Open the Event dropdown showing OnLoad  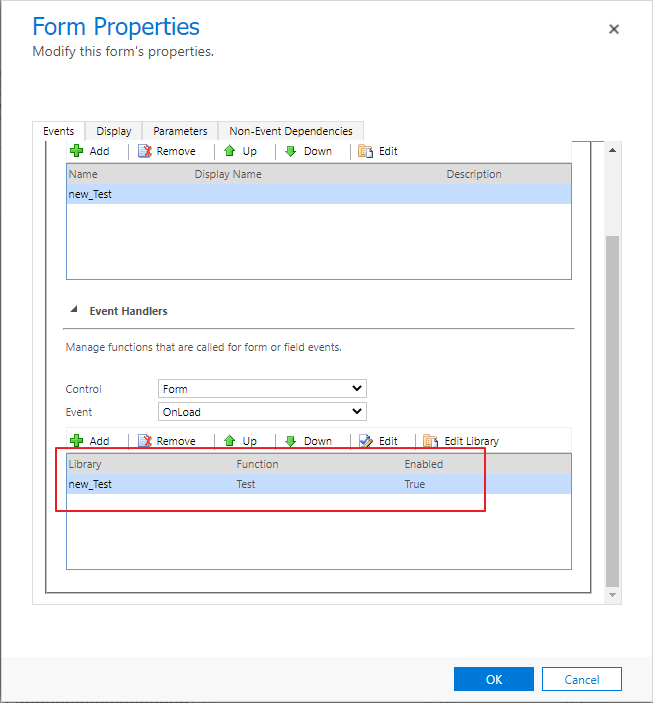point(262,412)
